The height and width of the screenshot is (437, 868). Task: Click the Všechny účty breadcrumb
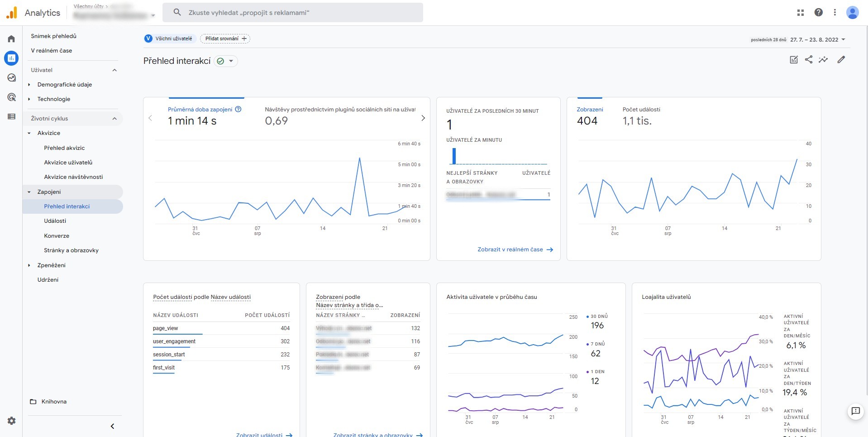[89, 6]
